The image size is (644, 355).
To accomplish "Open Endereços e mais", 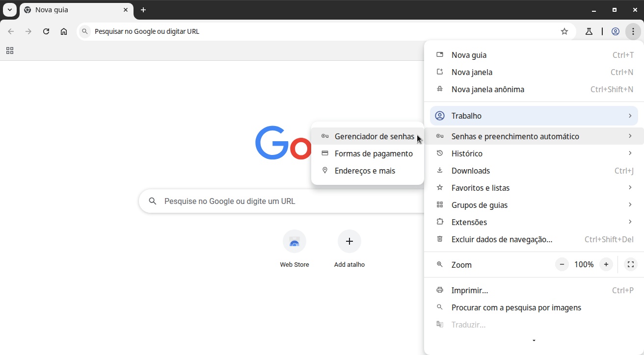I will tap(368, 171).
